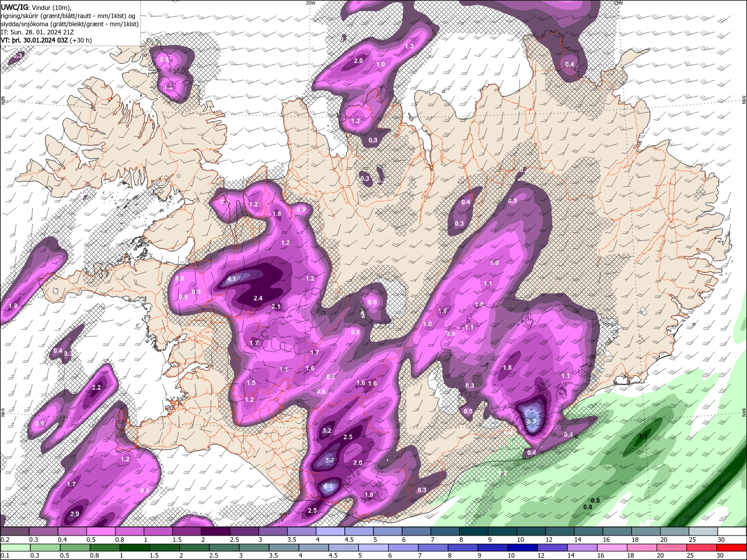
Task: Click the '15W' longitude label at the map top
Action: coord(617,3)
